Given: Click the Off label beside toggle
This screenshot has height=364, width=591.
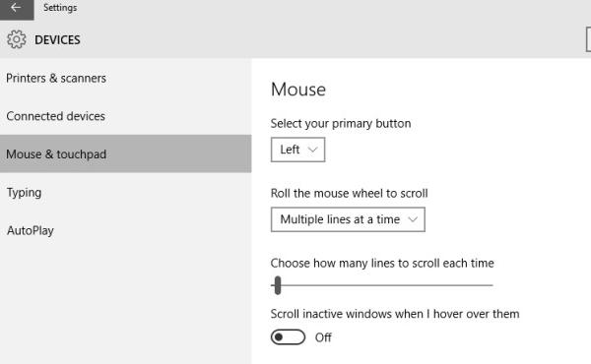Looking at the screenshot, I should [x=323, y=337].
